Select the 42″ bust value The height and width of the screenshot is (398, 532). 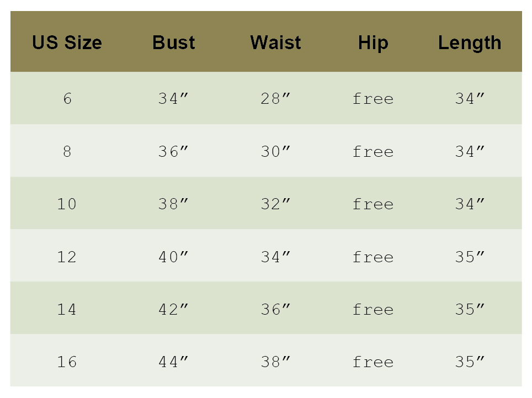(173, 309)
